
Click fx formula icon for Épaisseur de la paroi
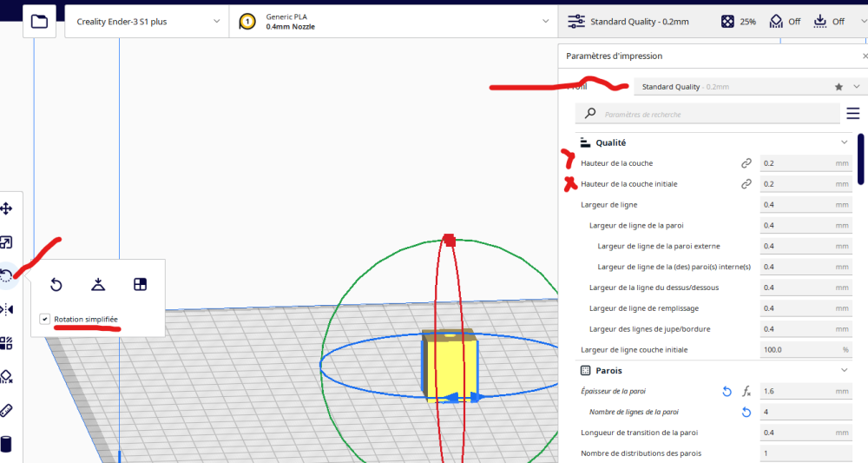(x=746, y=392)
